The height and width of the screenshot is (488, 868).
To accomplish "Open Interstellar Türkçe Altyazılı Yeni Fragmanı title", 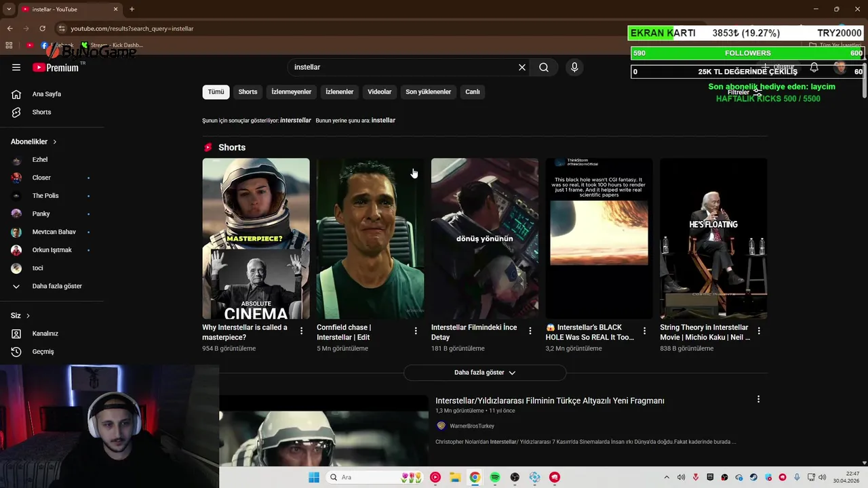I will pos(550,401).
